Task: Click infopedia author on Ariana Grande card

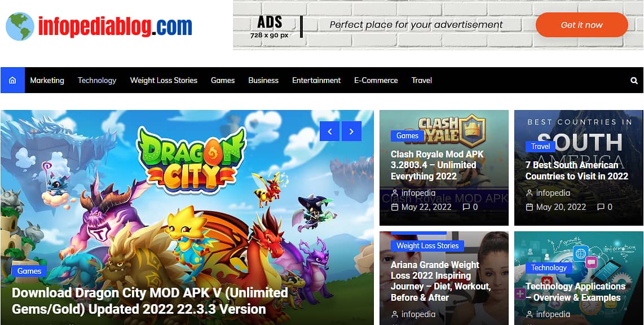Action: tap(418, 314)
